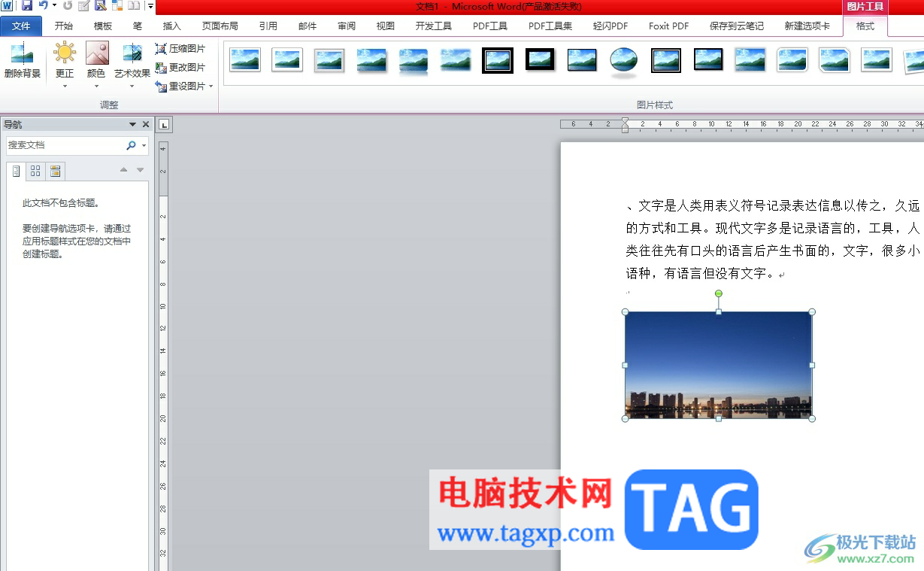Open the PDF工具集 ribbon tab
Image resolution: width=924 pixels, height=571 pixels.
click(550, 26)
